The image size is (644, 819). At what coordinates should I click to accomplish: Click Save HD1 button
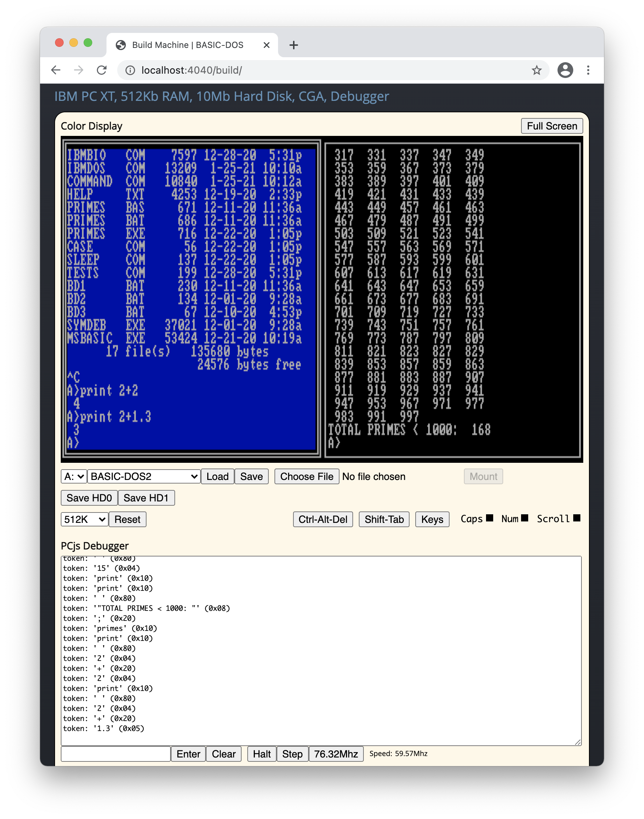pyautogui.click(x=146, y=498)
